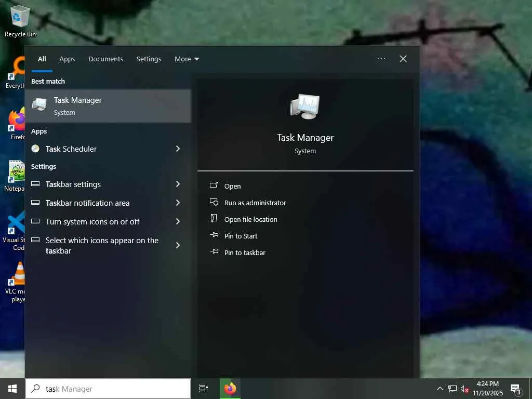Image resolution: width=532 pixels, height=399 pixels.
Task: Open Select which icons appear on the taskbar
Action: 108,245
